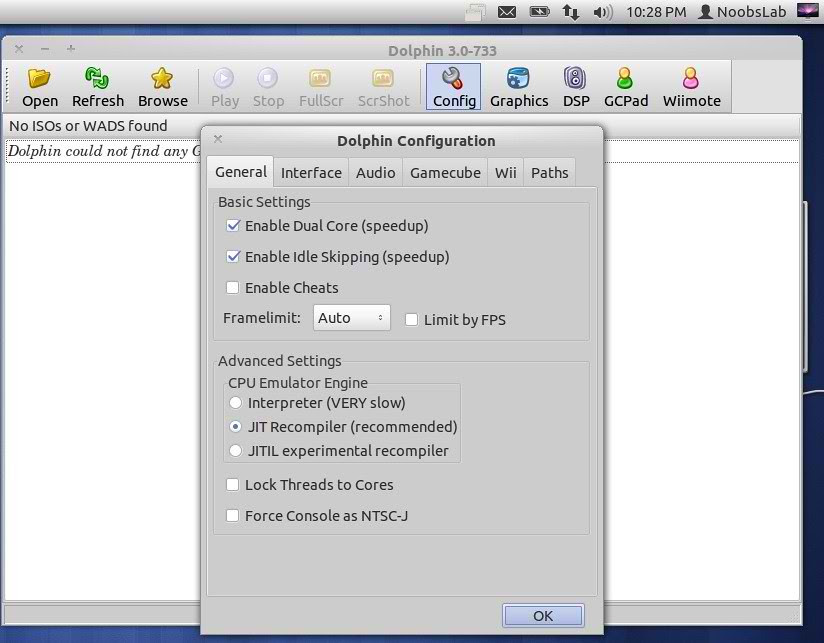
Task: Open an ISO with the Open icon
Action: pos(39,87)
